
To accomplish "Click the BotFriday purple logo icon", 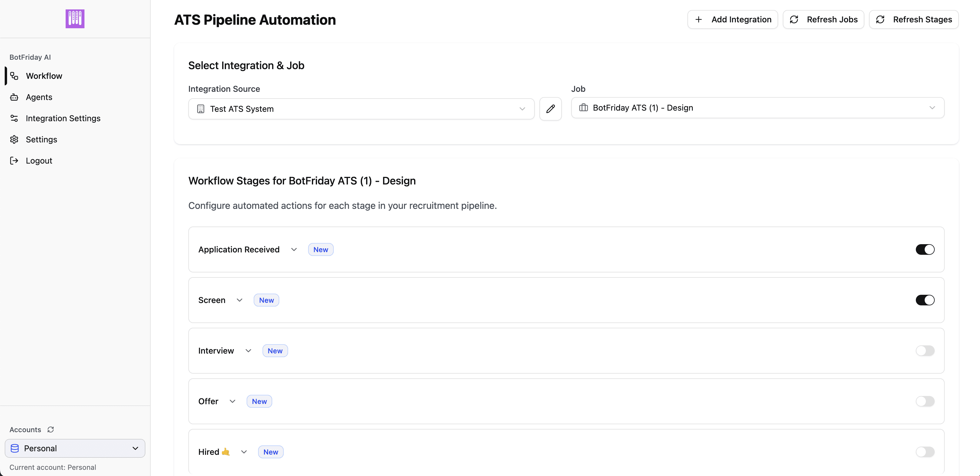I will click(75, 19).
